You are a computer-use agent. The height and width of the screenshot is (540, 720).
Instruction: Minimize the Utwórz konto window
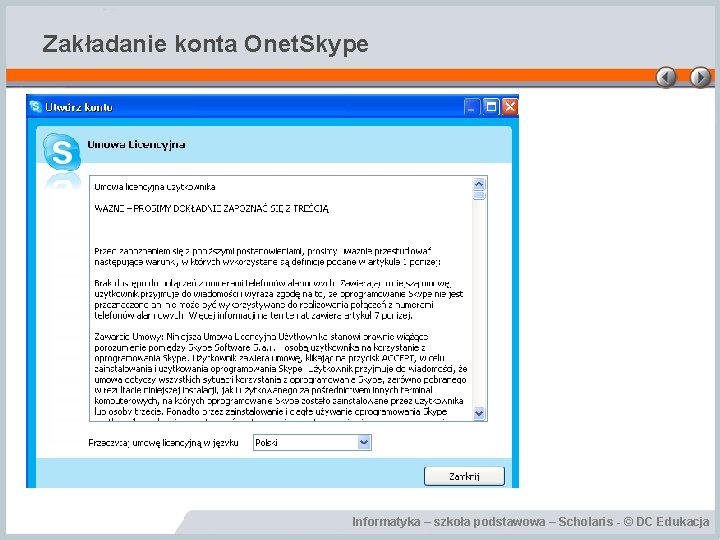[471, 107]
